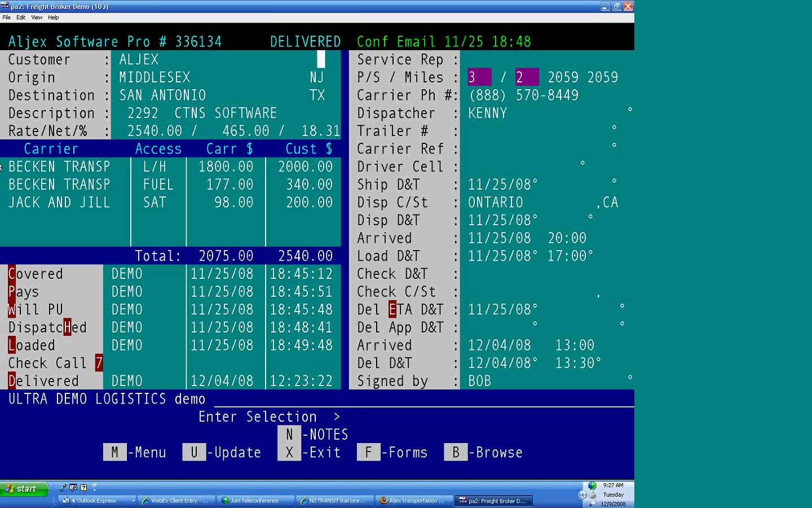The image size is (812, 508).
Task: Click the Windows start button
Action: [x=24, y=489]
